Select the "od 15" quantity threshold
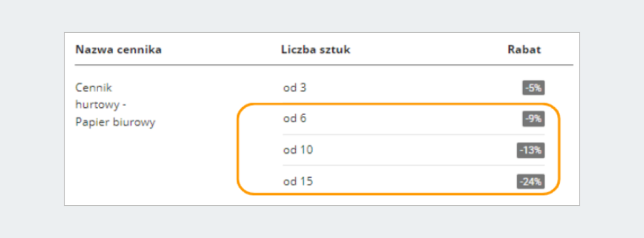644x238 pixels. tap(298, 182)
